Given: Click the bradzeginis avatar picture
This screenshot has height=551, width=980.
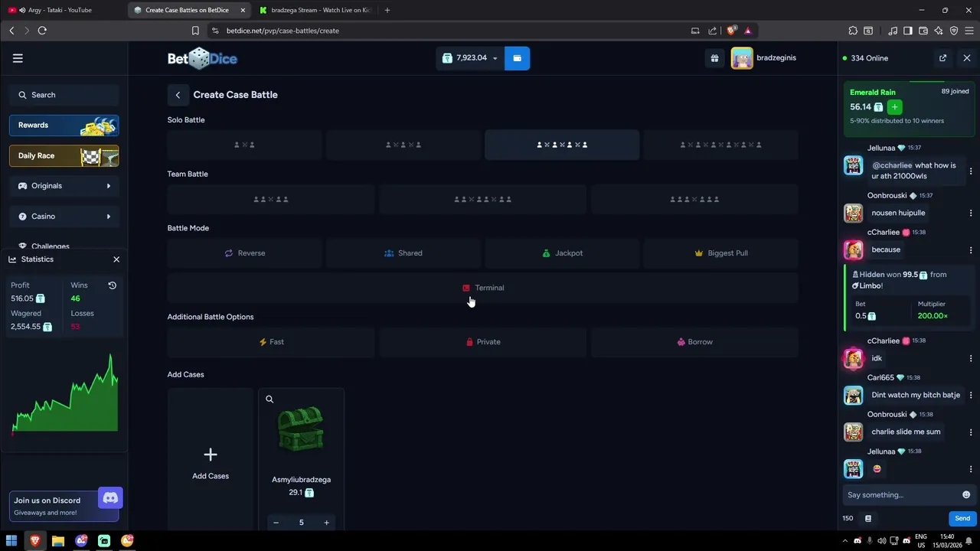Looking at the screenshot, I should [742, 58].
